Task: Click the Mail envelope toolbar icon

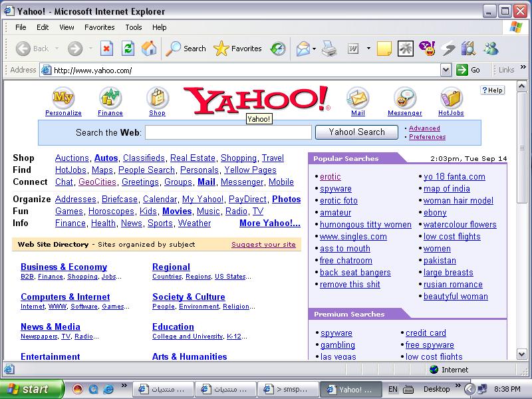Action: coord(303,49)
